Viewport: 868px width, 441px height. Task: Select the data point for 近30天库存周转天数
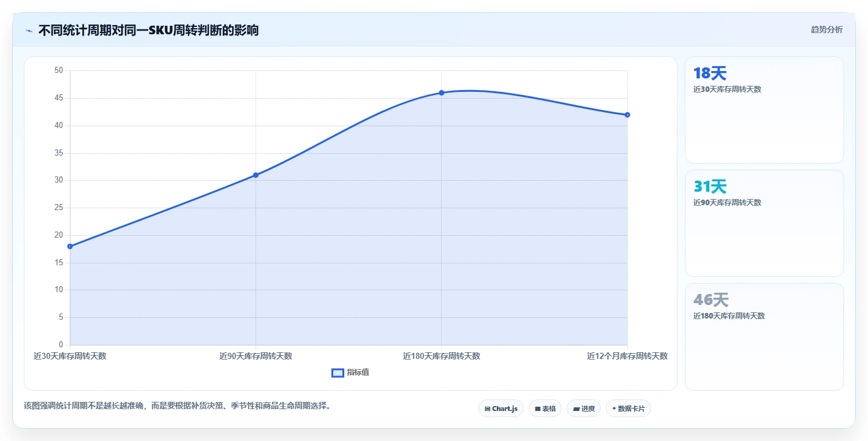70,246
